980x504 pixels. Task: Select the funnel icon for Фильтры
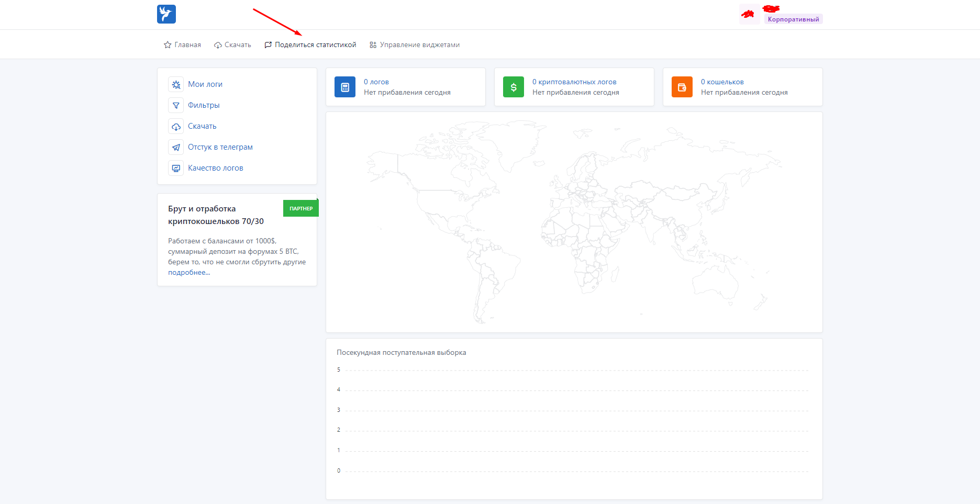click(176, 105)
